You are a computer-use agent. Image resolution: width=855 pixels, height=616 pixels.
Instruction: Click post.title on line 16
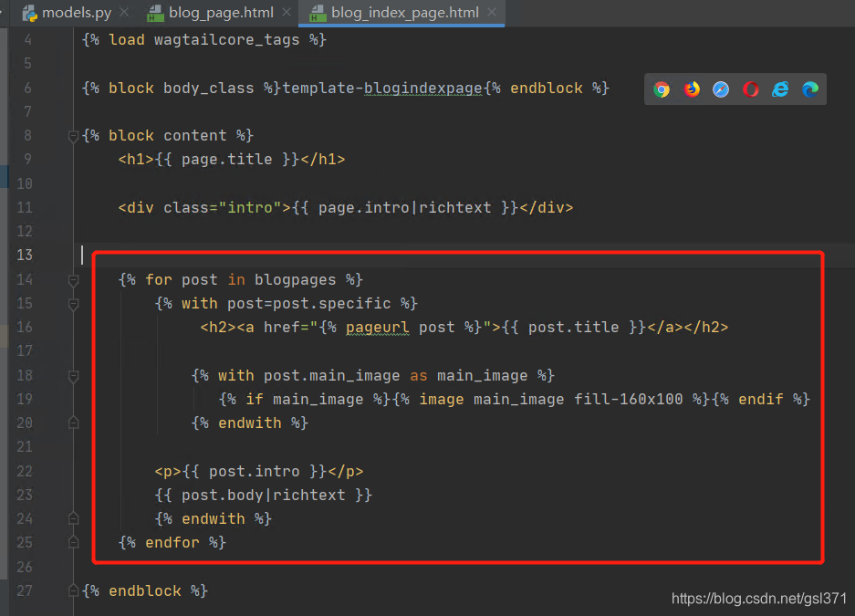574,328
